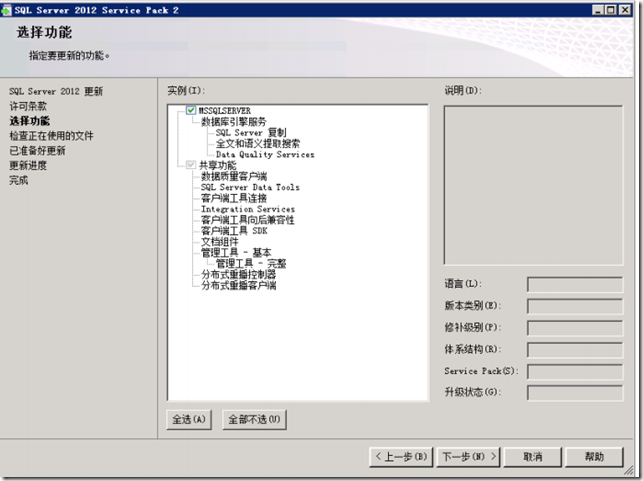Select 文档组件 feature

219,242
